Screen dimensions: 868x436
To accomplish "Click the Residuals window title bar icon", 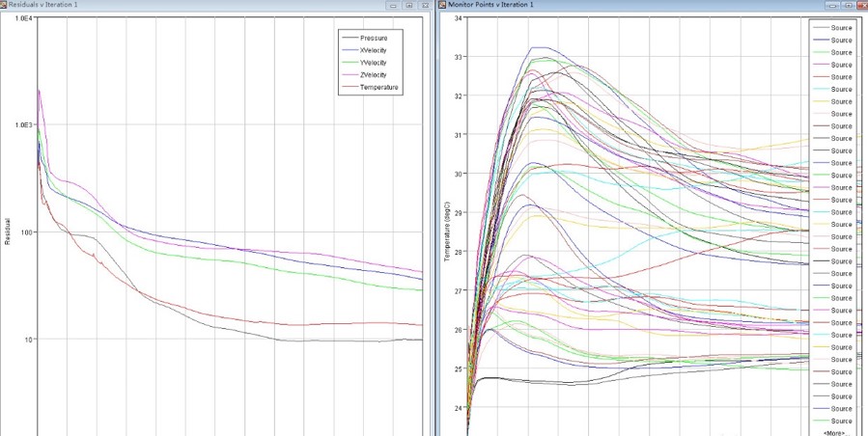I will tap(5, 5).
